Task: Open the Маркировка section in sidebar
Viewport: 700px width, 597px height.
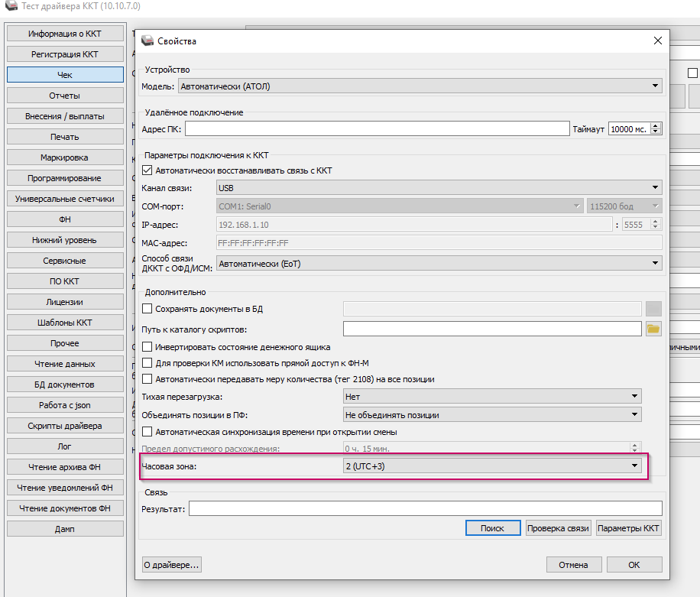Action: 65,157
